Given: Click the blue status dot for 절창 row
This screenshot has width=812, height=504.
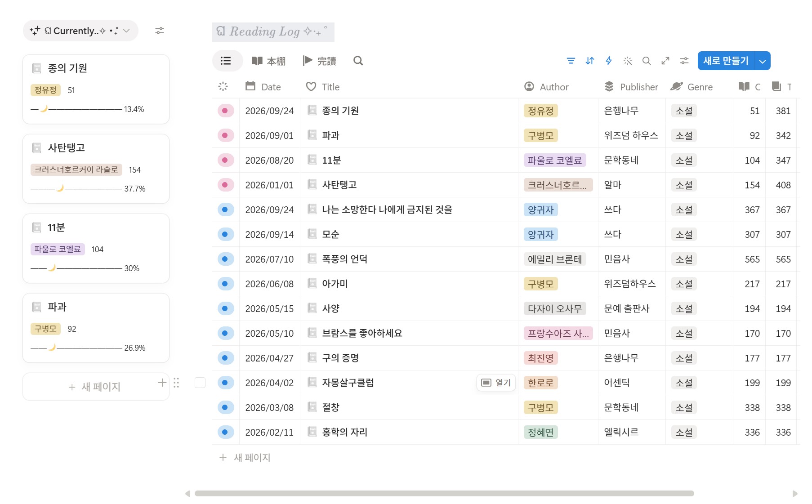Looking at the screenshot, I should [x=225, y=407].
